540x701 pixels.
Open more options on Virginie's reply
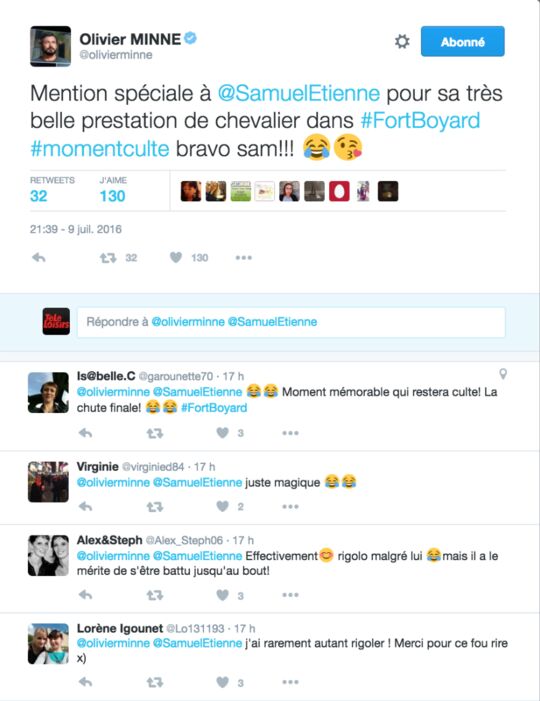click(x=290, y=507)
